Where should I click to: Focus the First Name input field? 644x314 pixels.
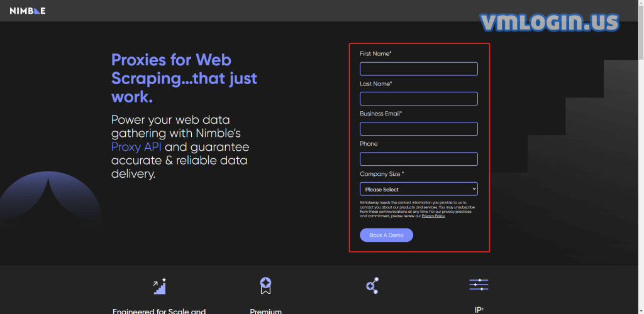pyautogui.click(x=418, y=69)
